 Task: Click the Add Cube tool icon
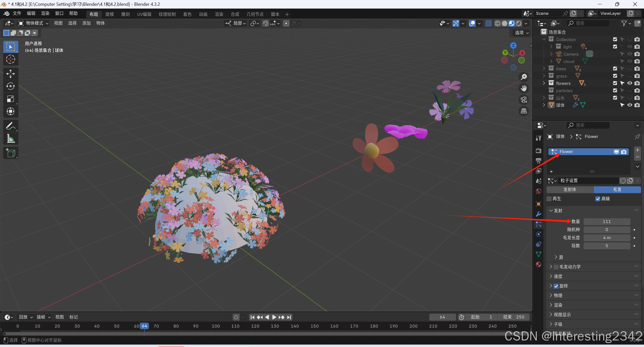(x=11, y=153)
